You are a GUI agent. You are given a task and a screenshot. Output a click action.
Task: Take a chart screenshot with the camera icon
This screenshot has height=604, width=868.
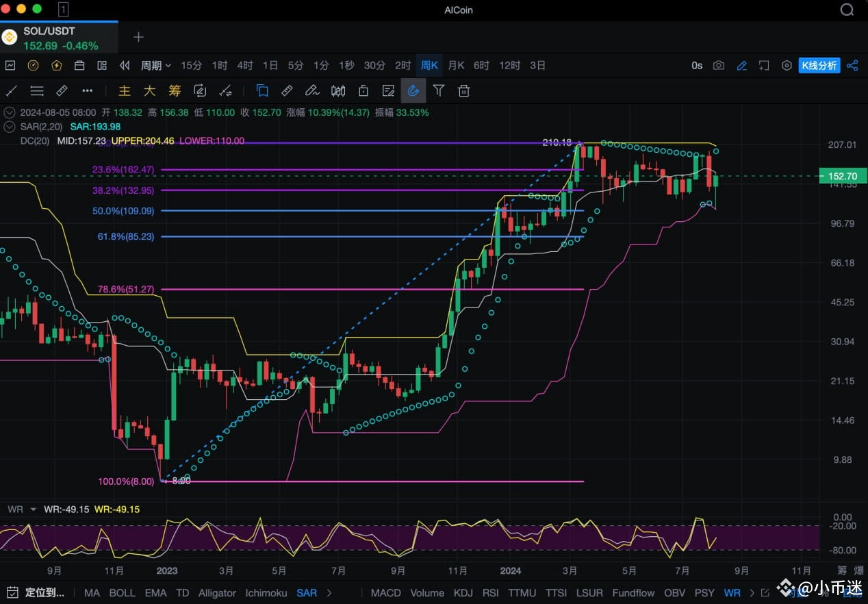(x=718, y=65)
